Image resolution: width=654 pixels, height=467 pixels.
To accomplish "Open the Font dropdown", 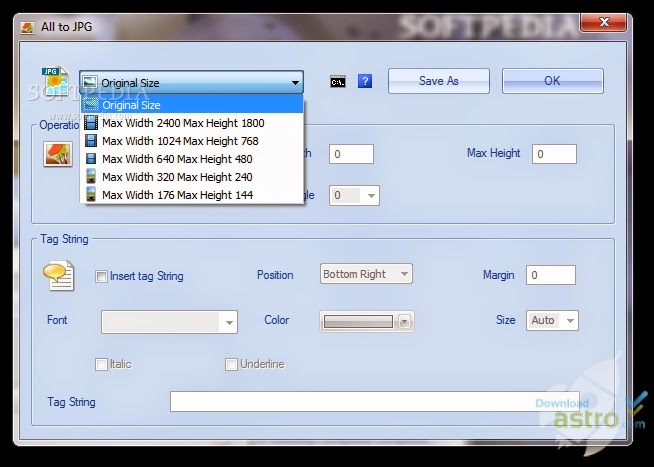I will (169, 322).
